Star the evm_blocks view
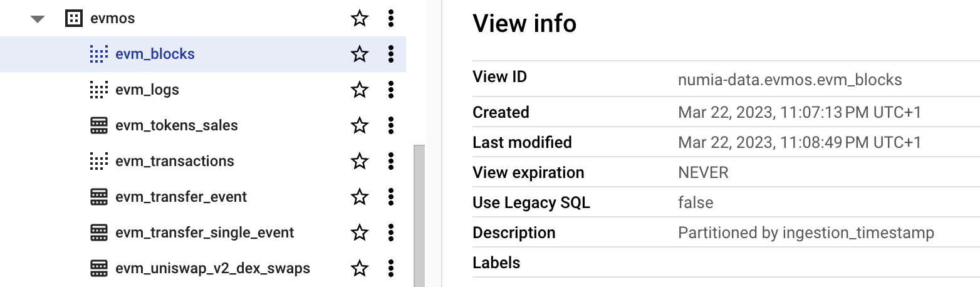The height and width of the screenshot is (287, 980). pyautogui.click(x=360, y=54)
